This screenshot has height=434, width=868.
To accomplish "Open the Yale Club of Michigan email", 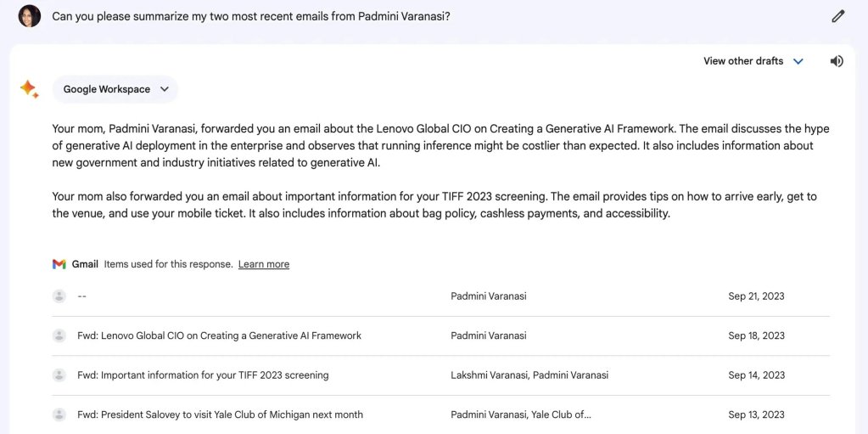I will [220, 414].
